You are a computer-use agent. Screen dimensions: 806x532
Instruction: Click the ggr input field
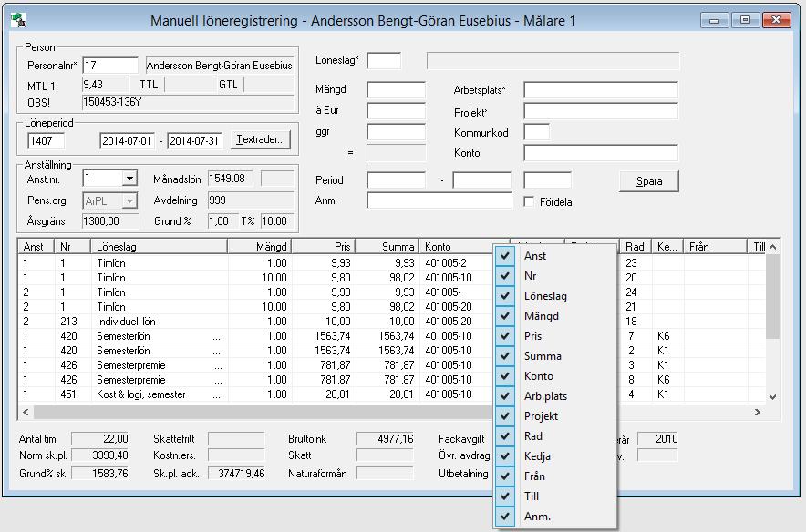click(396, 131)
